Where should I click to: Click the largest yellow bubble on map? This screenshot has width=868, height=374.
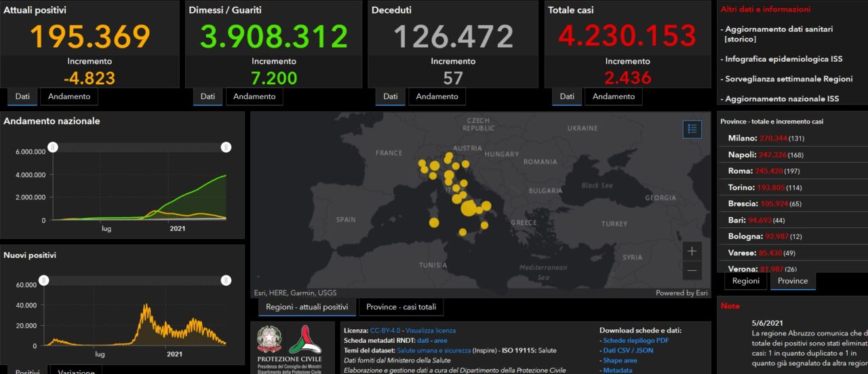pyautogui.click(x=468, y=208)
